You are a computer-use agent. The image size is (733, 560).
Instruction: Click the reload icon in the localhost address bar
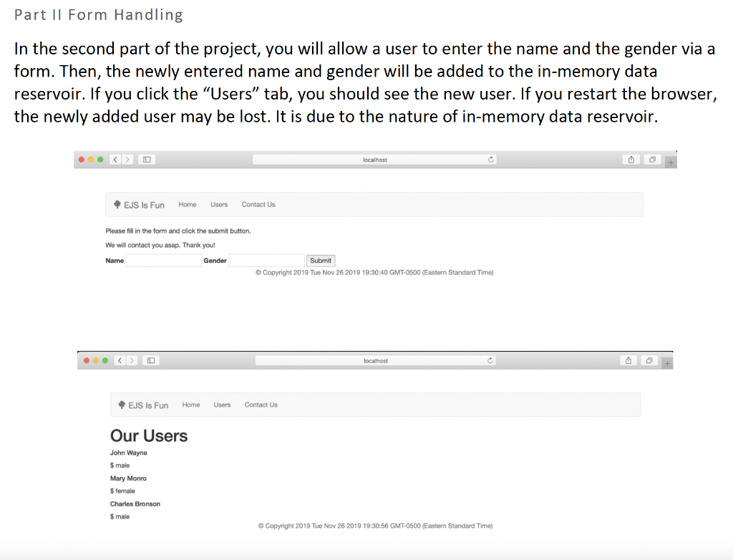pyautogui.click(x=490, y=159)
